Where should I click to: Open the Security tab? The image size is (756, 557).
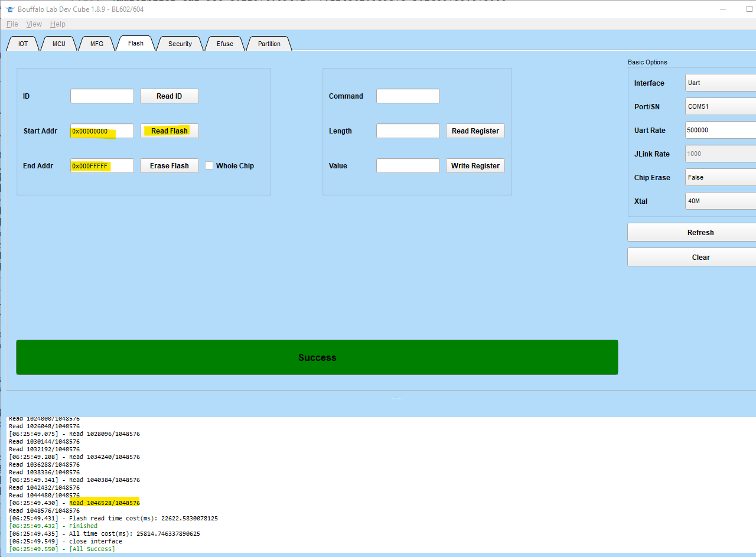click(180, 44)
